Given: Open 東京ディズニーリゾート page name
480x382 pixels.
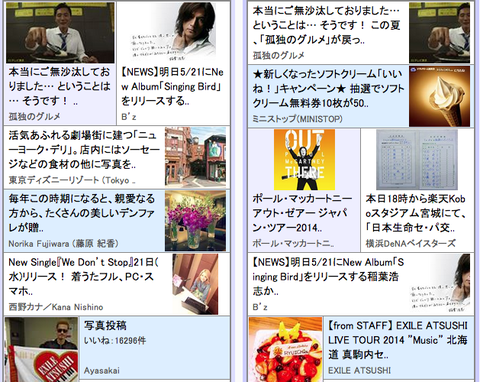Looking at the screenshot, I should (72, 180).
